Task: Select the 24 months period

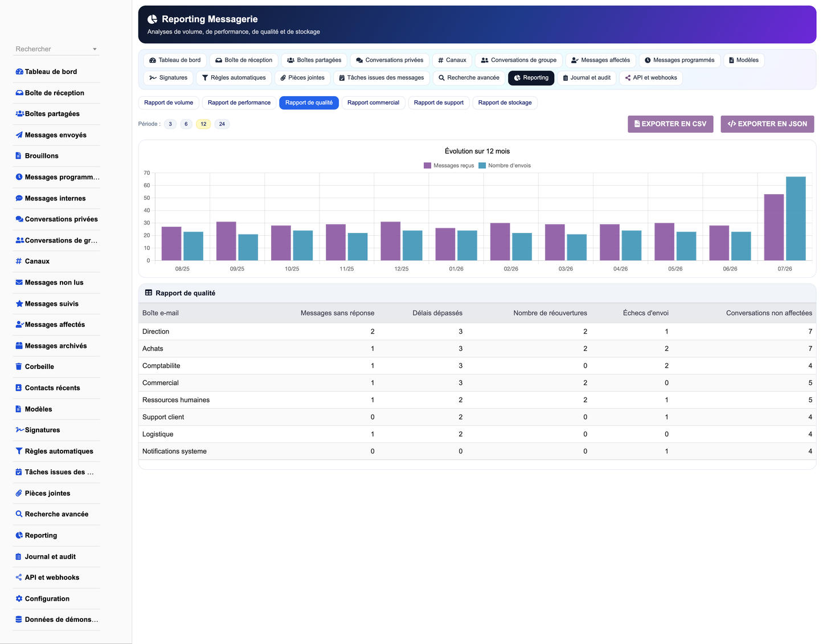Action: click(222, 124)
